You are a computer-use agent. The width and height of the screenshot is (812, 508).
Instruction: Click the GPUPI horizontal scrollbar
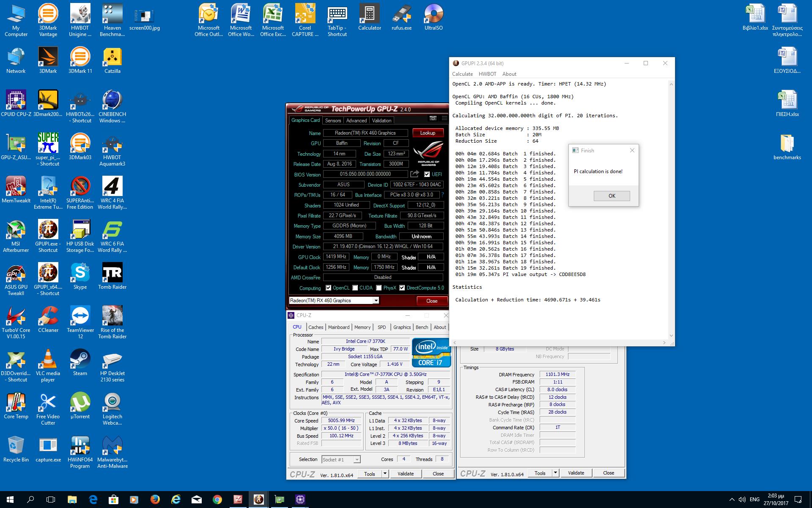[560, 342]
